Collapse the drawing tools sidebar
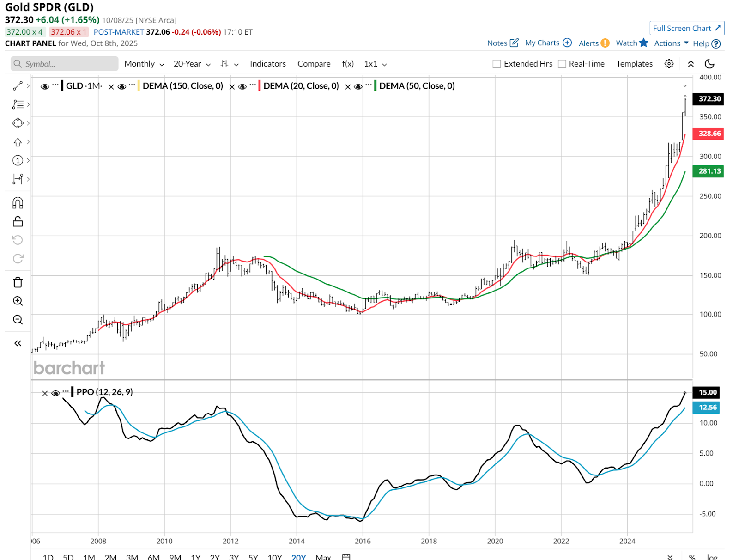The image size is (739, 560). [18, 343]
